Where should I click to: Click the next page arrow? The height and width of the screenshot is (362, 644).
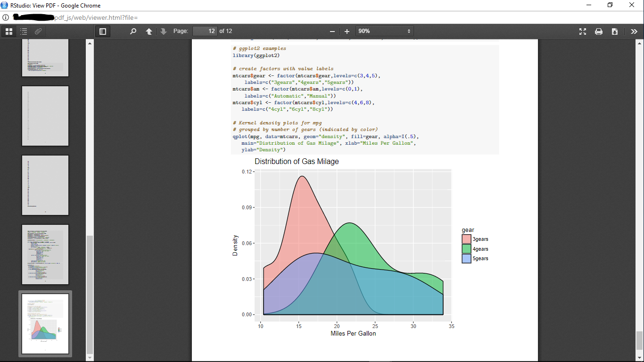coord(164,32)
